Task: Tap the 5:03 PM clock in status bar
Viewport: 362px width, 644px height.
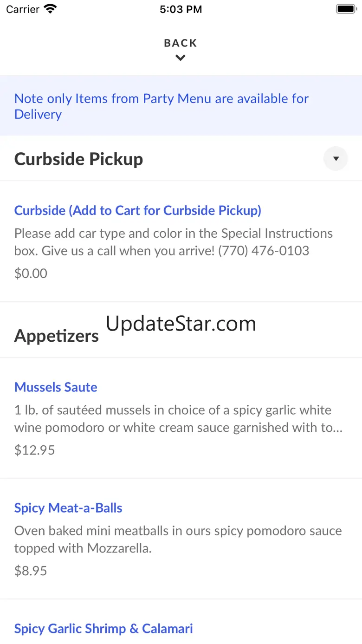Action: [x=181, y=9]
